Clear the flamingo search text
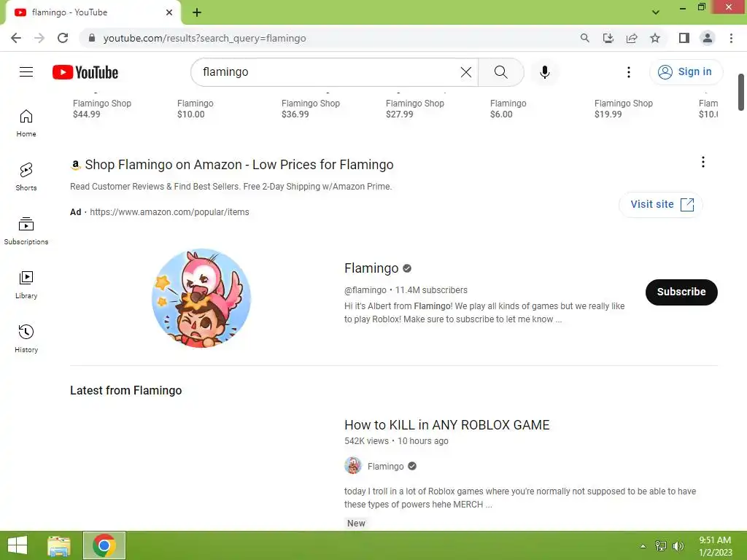The height and width of the screenshot is (560, 747). pyautogui.click(x=466, y=72)
